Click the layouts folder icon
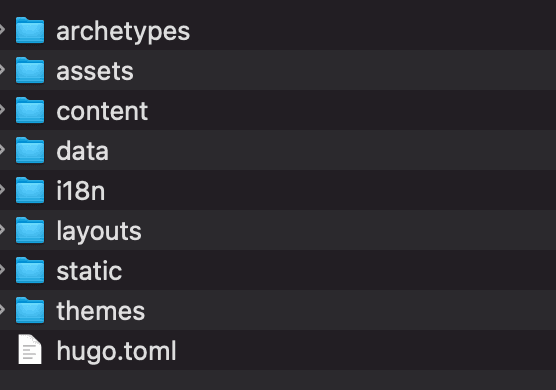The width and height of the screenshot is (556, 390). pyautogui.click(x=30, y=230)
